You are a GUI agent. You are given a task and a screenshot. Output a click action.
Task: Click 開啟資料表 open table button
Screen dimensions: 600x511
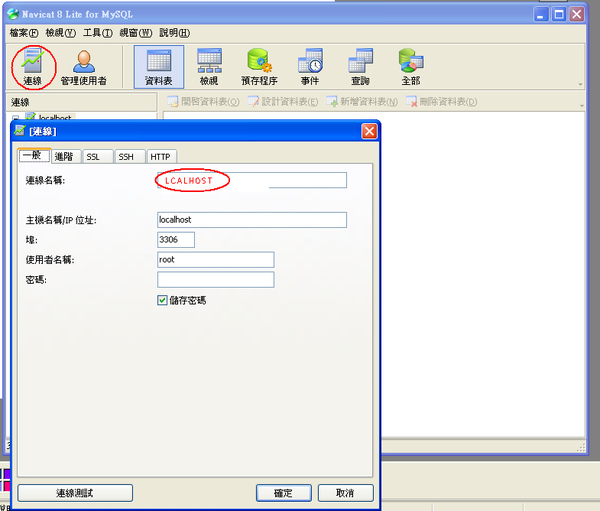[x=203, y=102]
